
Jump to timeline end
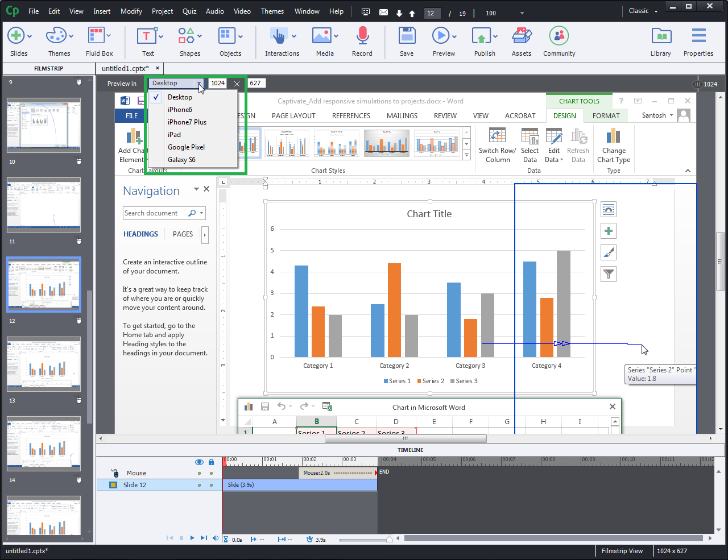[x=204, y=538]
